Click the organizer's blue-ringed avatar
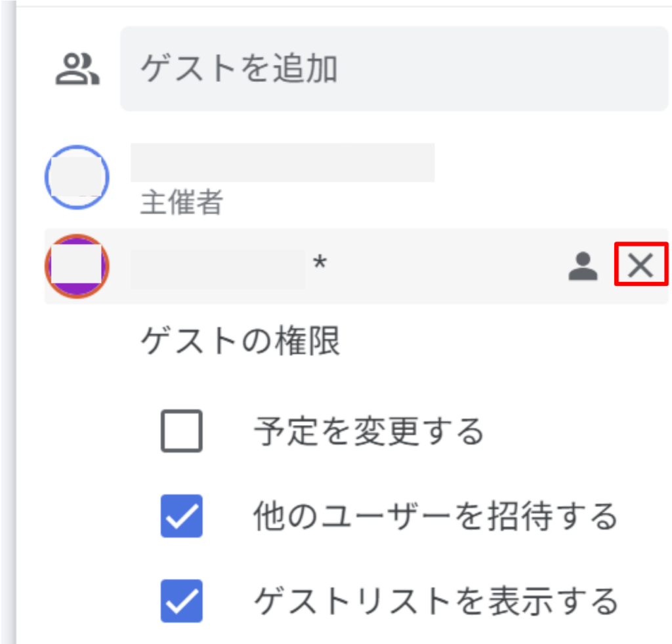This screenshot has height=644, width=672. pyautogui.click(x=77, y=177)
